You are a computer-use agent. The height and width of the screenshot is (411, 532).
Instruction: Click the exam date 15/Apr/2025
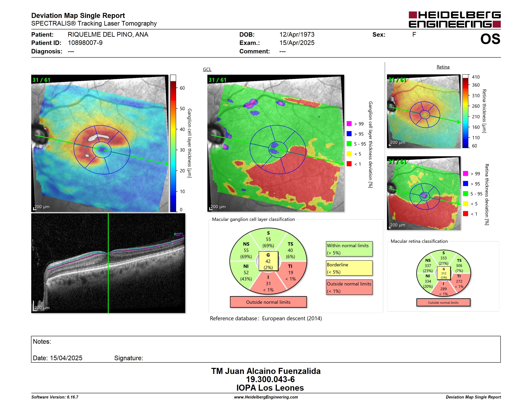[297, 43]
